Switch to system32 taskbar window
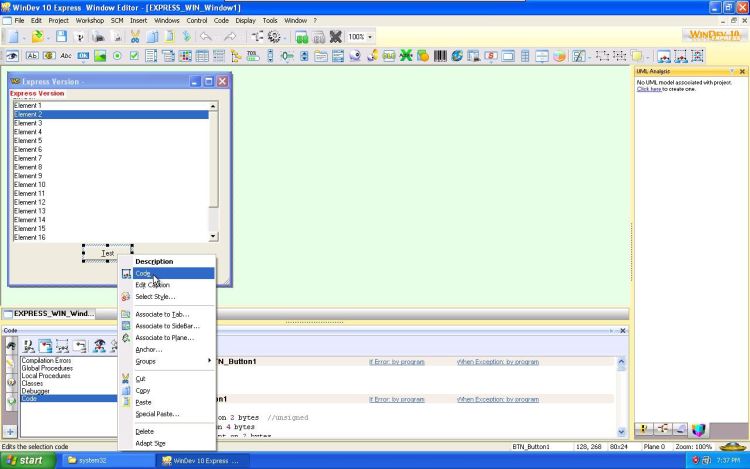 (108, 460)
